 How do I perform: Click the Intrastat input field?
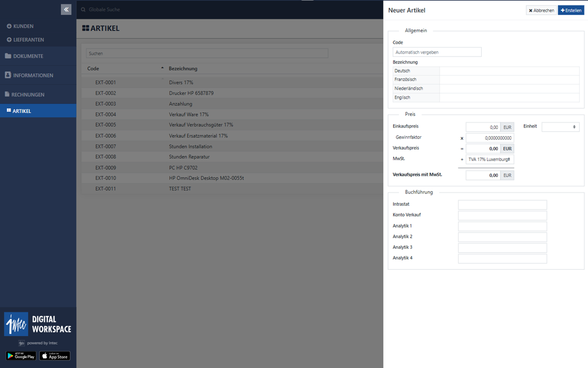tap(502, 205)
